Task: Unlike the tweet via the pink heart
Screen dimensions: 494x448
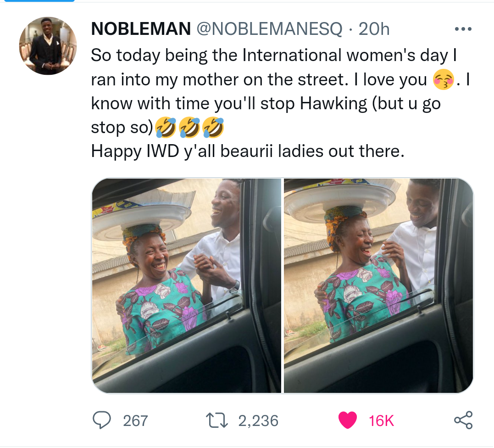Action: [347, 420]
